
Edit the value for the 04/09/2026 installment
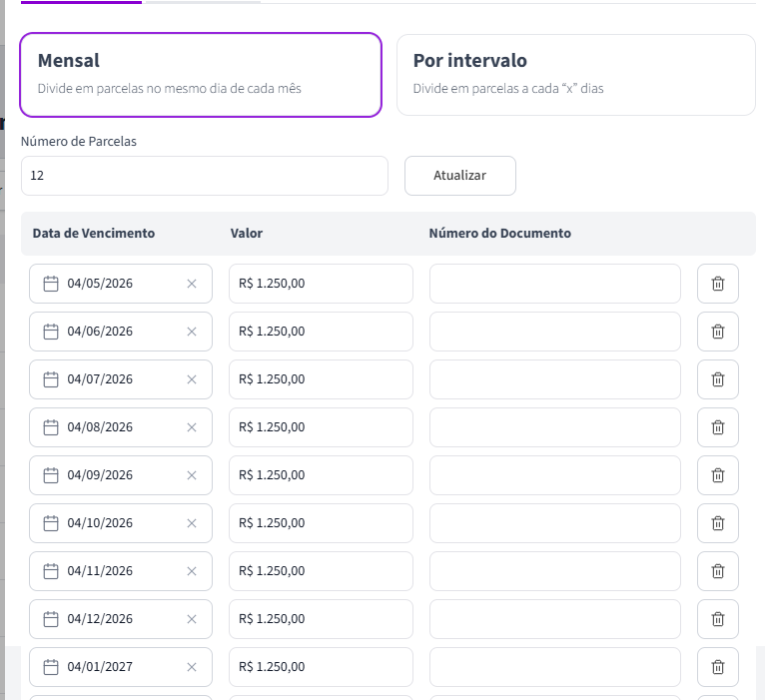tap(321, 475)
